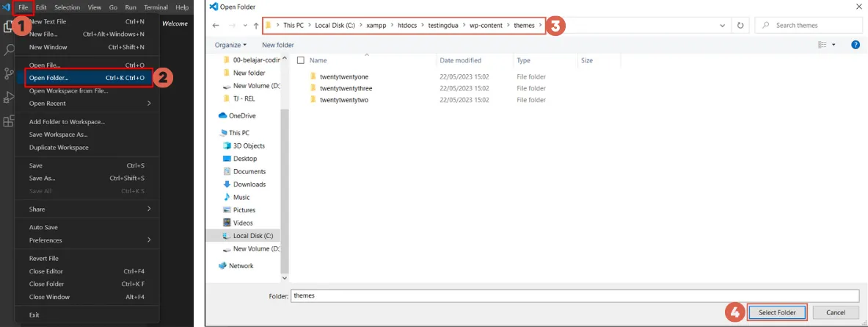Open the Help menu

181,7
